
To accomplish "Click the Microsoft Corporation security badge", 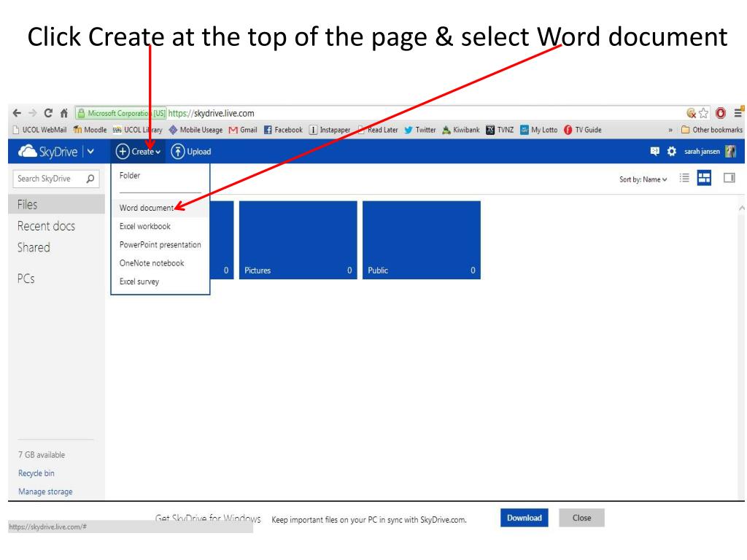I will (121, 113).
